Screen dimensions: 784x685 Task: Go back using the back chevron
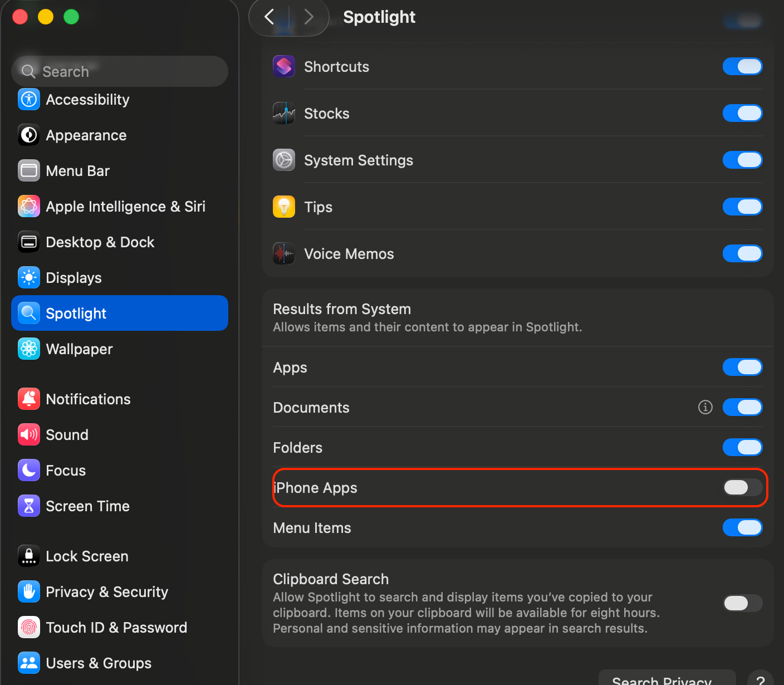point(269,17)
